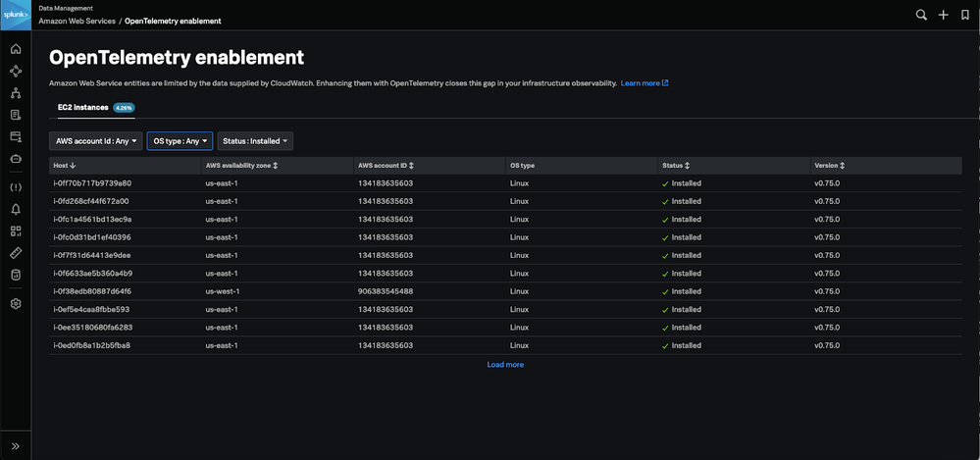
Task: Open the Learn more link
Action: click(x=645, y=83)
